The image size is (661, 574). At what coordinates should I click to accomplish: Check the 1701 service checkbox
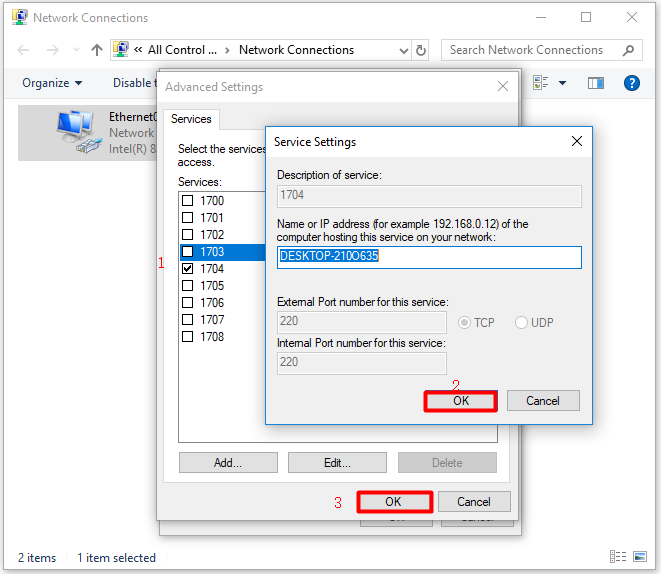coord(187,217)
